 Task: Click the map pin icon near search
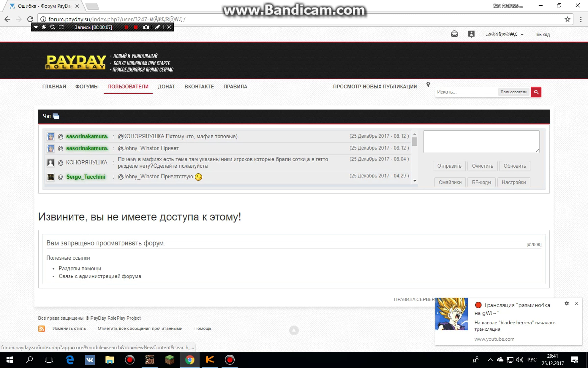click(428, 85)
